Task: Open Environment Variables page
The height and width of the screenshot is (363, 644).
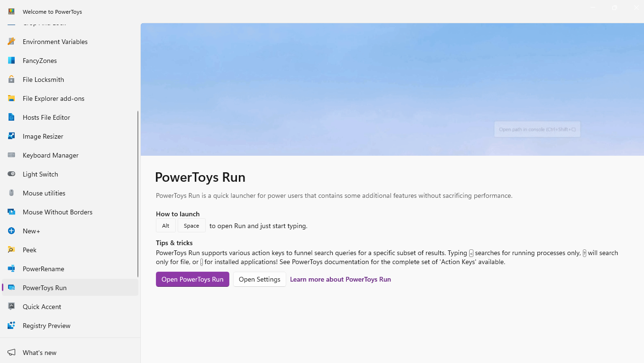Action: [70, 42]
